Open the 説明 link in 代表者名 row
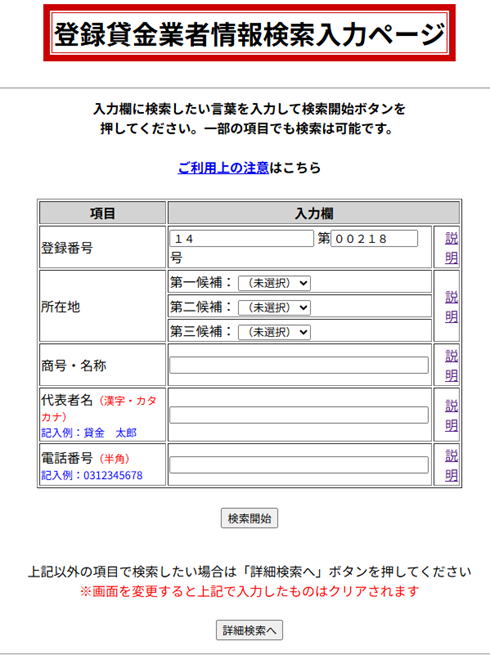This screenshot has width=490, height=655. tap(451, 415)
